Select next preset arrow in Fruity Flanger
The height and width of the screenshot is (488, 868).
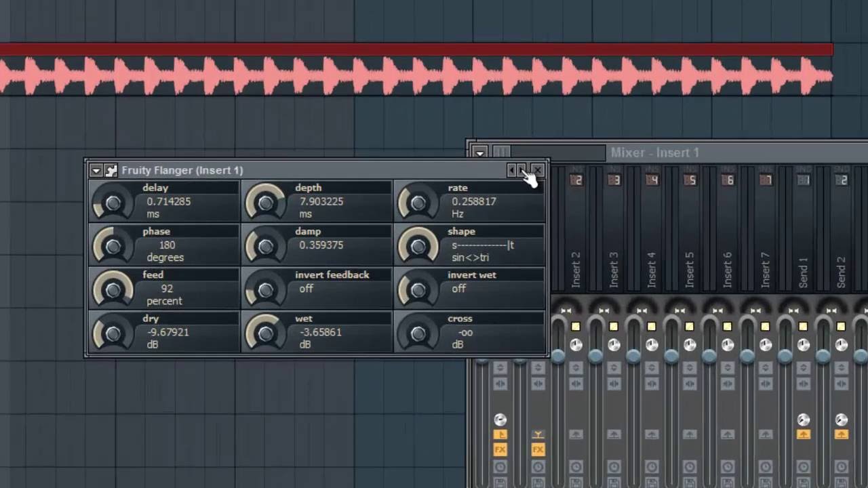[521, 170]
